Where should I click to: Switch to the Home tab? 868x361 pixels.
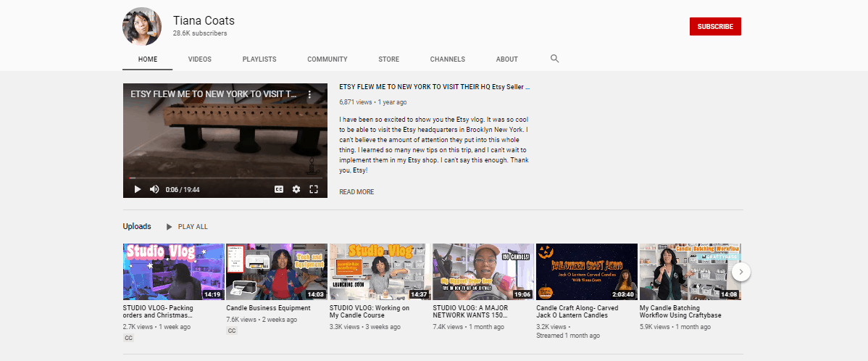pos(148,59)
